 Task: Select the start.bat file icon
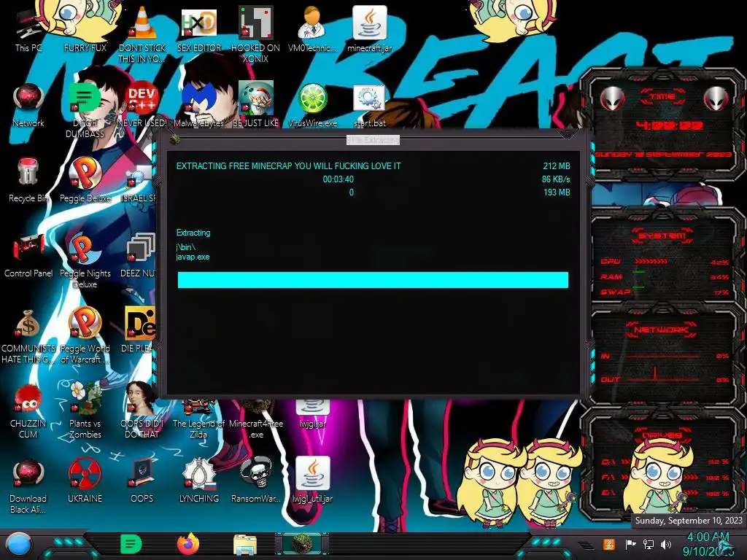tap(369, 105)
